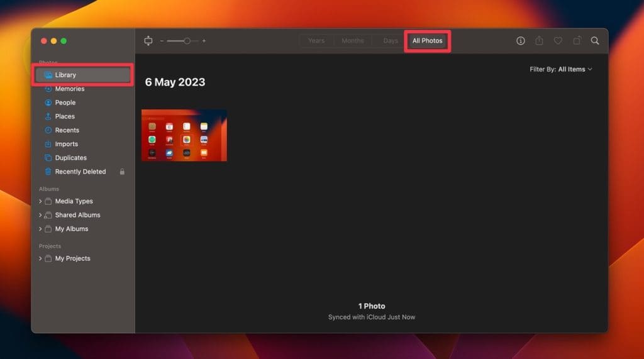
Task: Click the green full-screen window button
Action: (64, 41)
